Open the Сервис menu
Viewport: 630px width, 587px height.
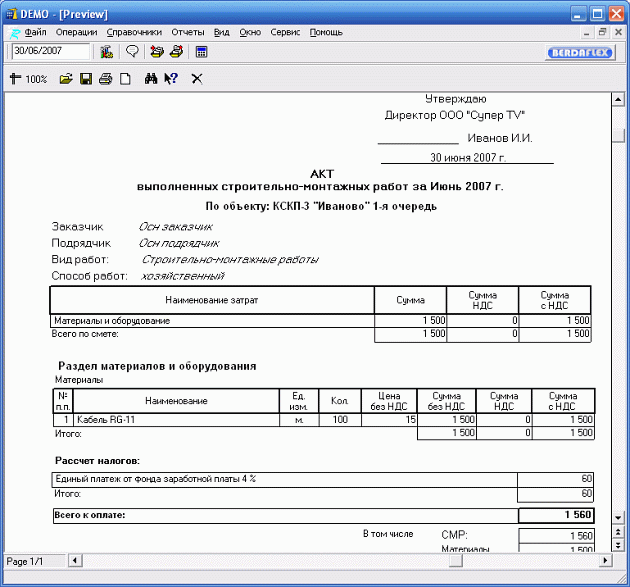(285, 32)
